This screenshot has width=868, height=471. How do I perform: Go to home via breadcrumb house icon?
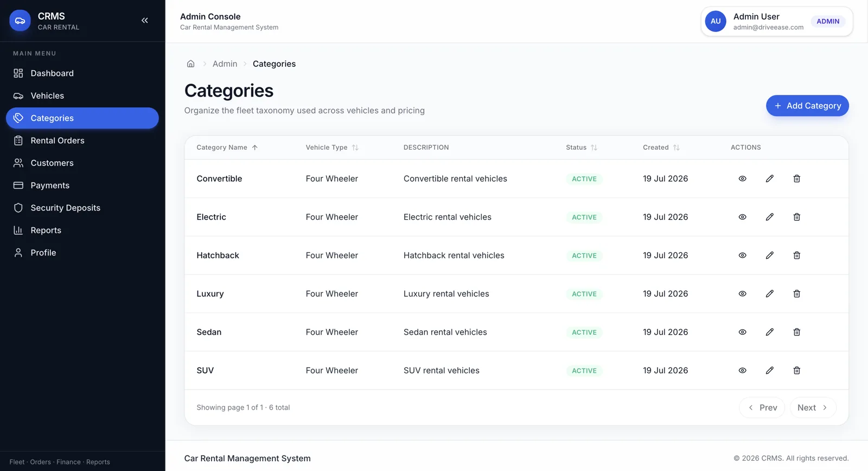[190, 64]
